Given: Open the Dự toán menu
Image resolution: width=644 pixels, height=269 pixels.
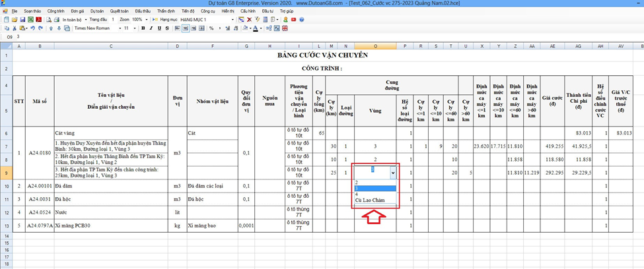Looking at the screenshot, I should pos(97,11).
